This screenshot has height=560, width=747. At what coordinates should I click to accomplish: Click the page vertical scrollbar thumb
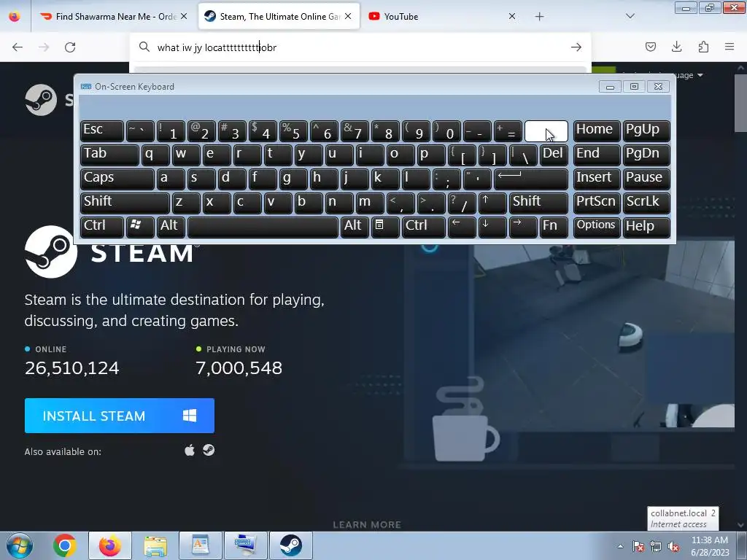740,104
